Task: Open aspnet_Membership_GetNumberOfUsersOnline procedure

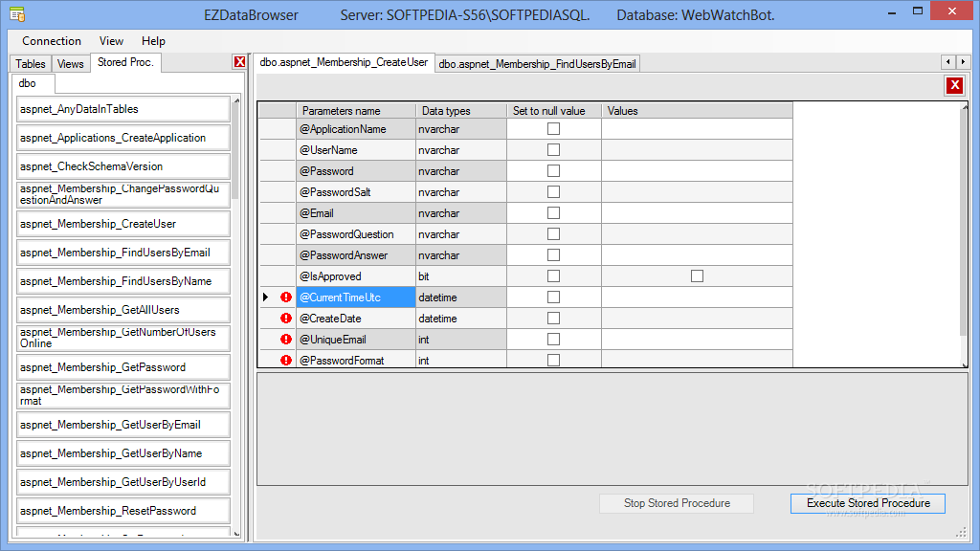Action: click(123, 339)
